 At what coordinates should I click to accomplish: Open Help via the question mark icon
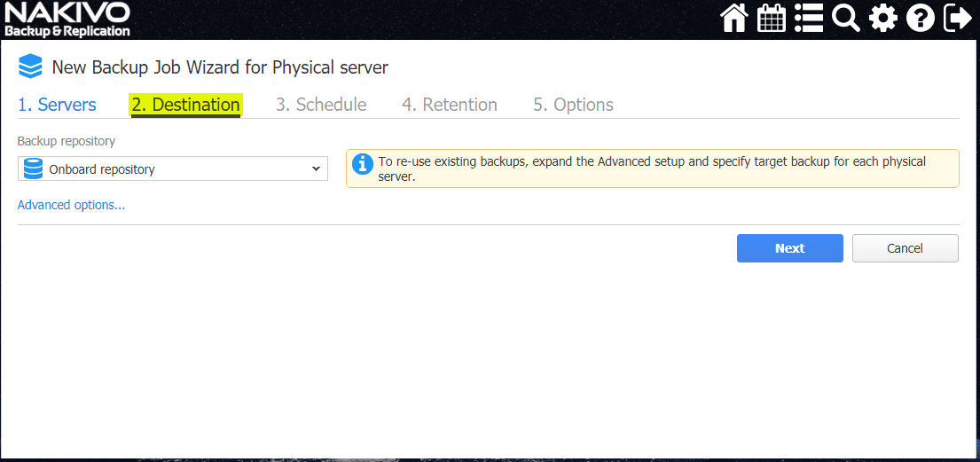pyautogui.click(x=920, y=19)
